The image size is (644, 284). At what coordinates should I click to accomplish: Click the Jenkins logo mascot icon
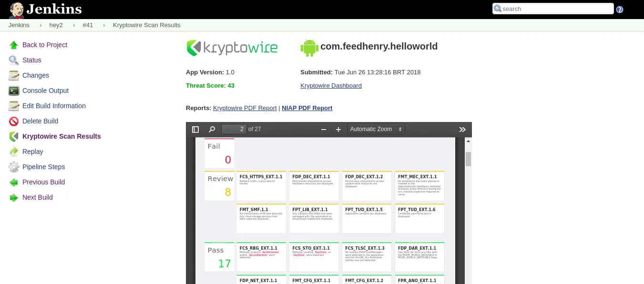pos(17,10)
